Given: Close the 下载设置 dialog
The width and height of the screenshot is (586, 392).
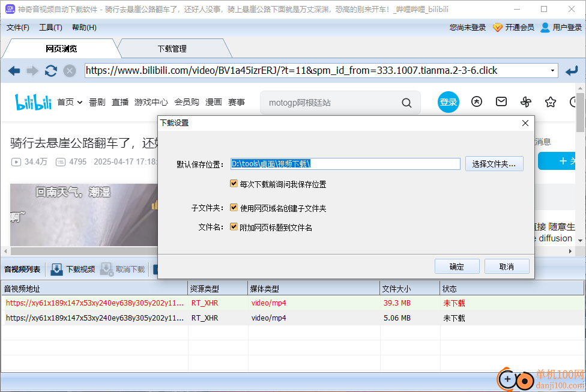Looking at the screenshot, I should (x=525, y=123).
